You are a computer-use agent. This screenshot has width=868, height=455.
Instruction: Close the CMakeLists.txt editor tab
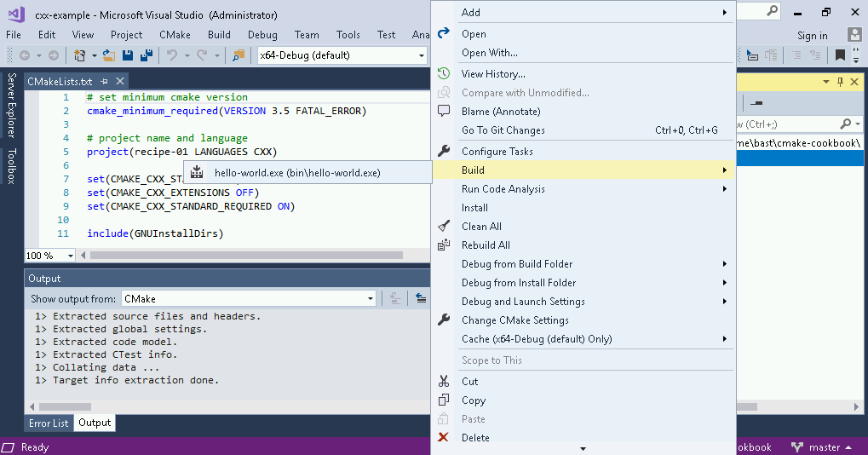120,82
